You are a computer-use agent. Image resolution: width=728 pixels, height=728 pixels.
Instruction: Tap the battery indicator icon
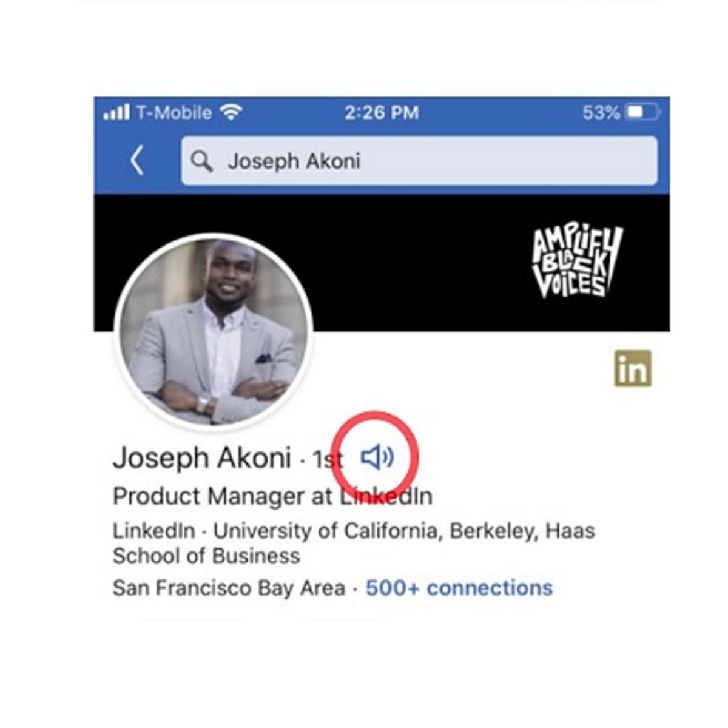[x=643, y=112]
